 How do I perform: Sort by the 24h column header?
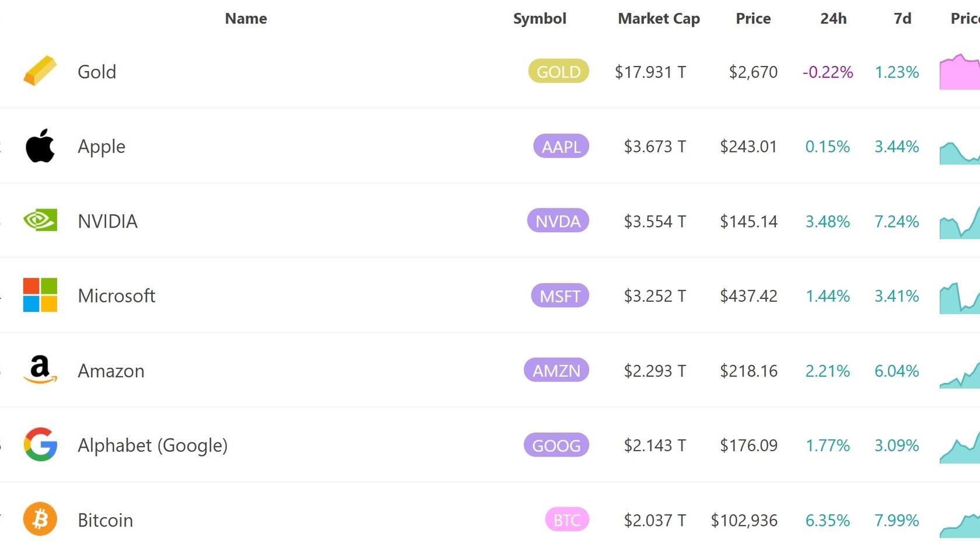pos(834,19)
